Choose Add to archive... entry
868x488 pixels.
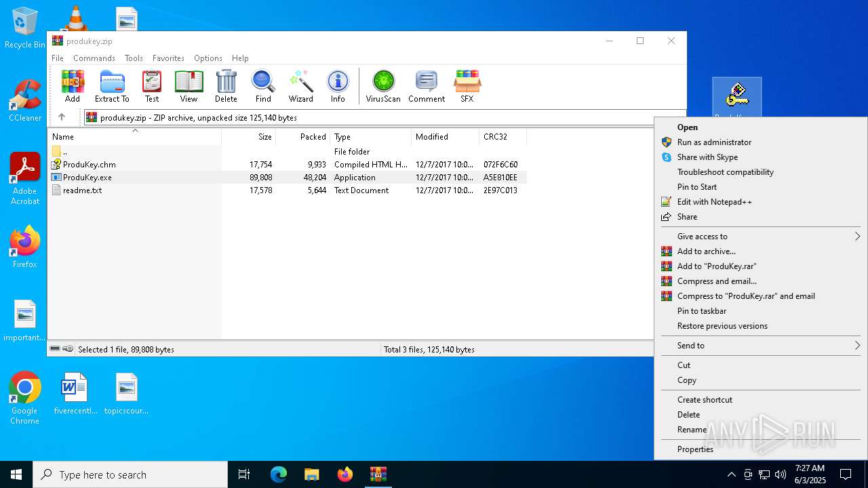[760, 251]
